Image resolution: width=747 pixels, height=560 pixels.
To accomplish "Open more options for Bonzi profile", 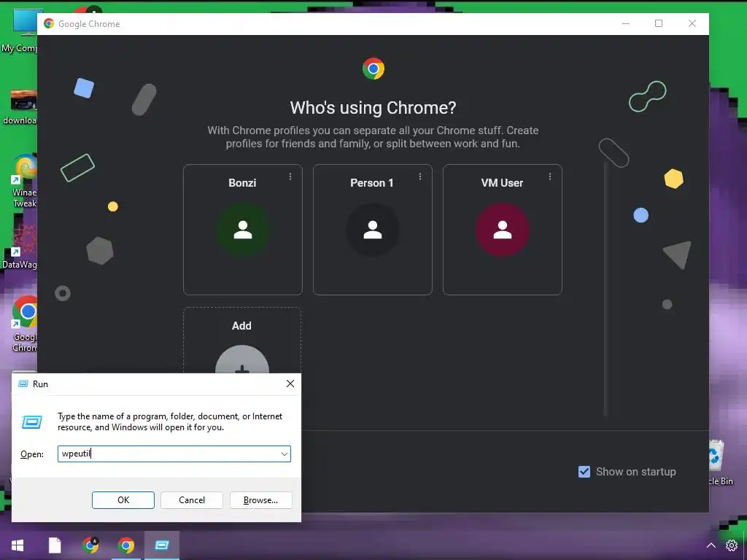I will (290, 176).
